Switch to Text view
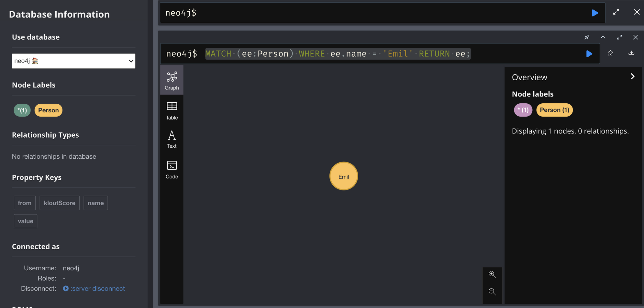Screen dimensions: 644x308 (172, 139)
